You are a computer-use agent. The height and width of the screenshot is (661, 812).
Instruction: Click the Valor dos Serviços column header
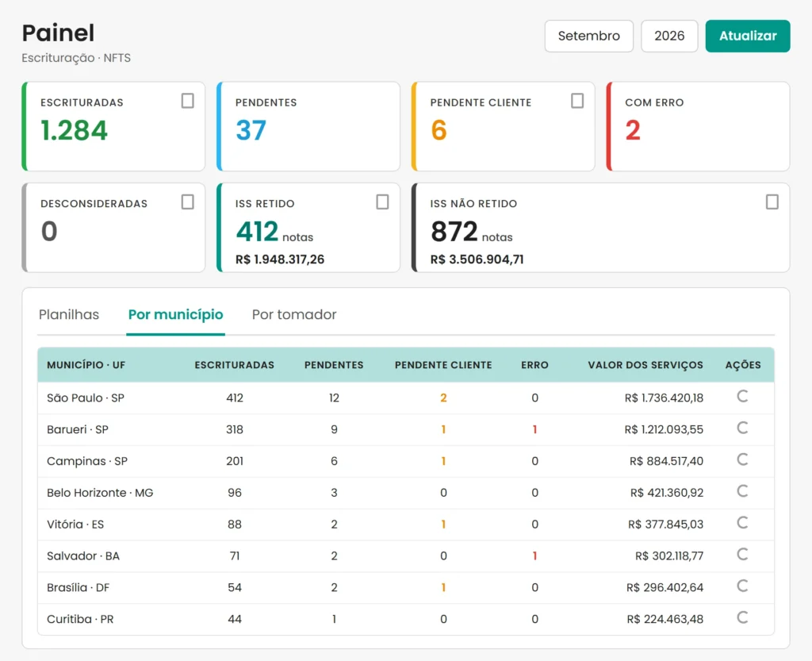pos(645,365)
